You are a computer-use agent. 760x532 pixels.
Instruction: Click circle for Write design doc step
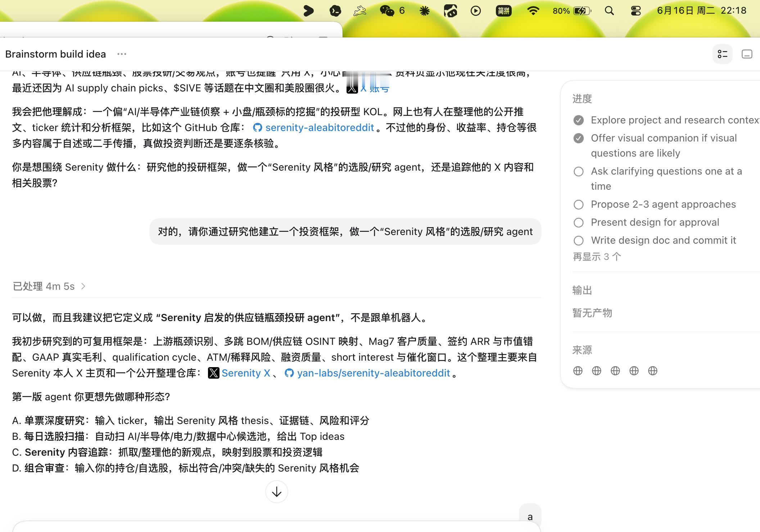(579, 240)
